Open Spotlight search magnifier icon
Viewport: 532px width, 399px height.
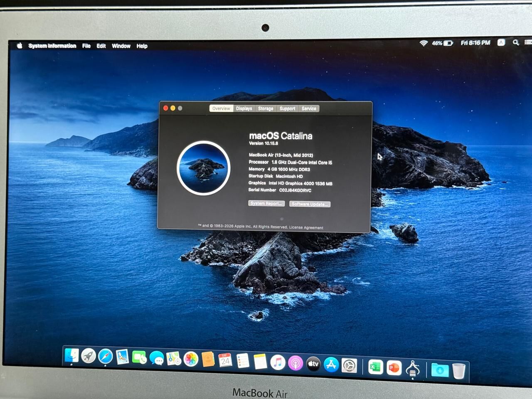point(515,42)
